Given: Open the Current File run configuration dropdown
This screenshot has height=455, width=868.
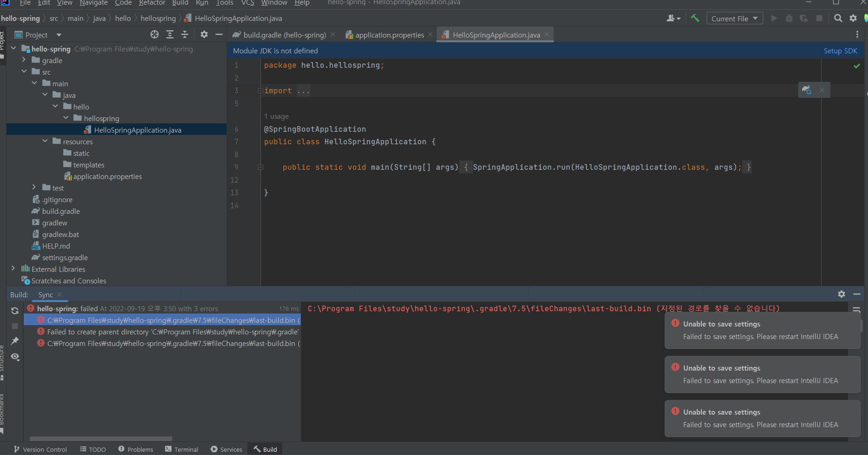Looking at the screenshot, I should tap(735, 19).
